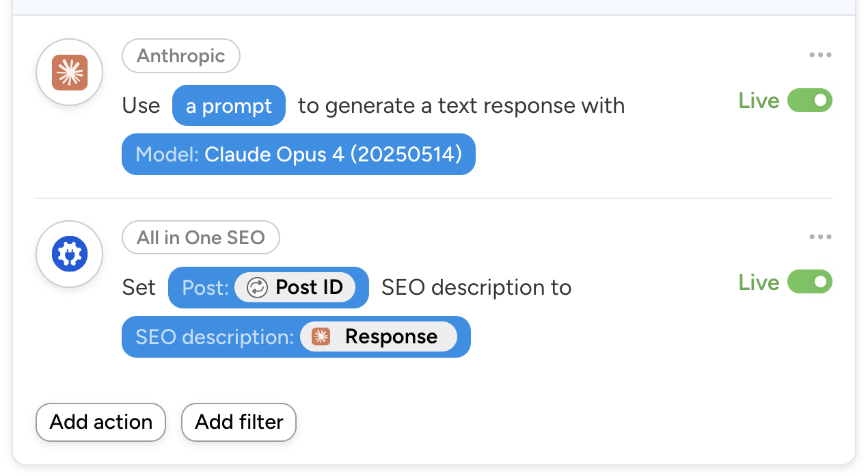
Task: Click the Post ID token
Action: [x=308, y=288]
